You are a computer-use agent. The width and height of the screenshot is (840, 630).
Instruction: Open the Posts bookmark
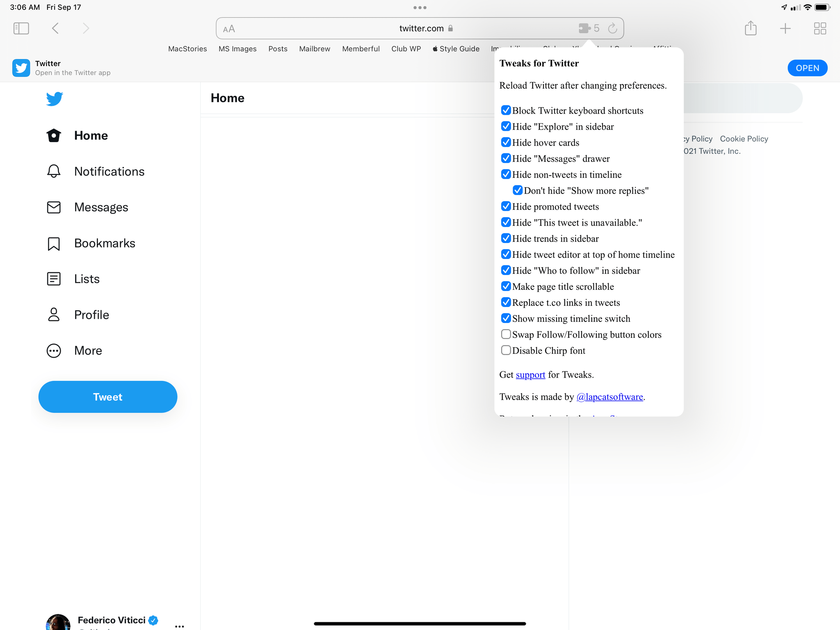pos(278,49)
